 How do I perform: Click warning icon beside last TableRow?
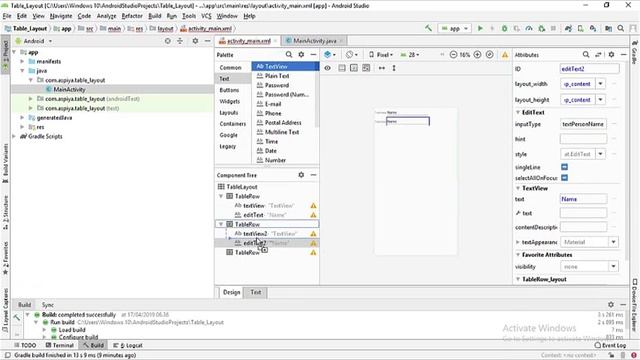313,252
